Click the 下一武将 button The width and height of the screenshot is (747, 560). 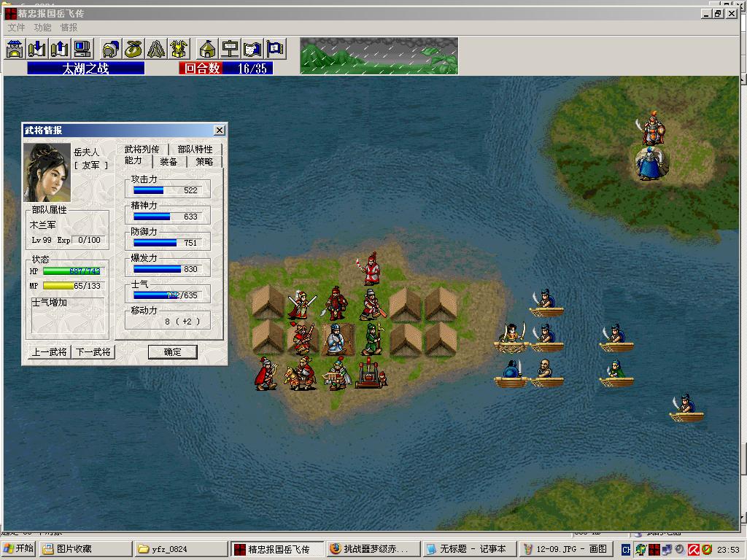[x=93, y=352]
